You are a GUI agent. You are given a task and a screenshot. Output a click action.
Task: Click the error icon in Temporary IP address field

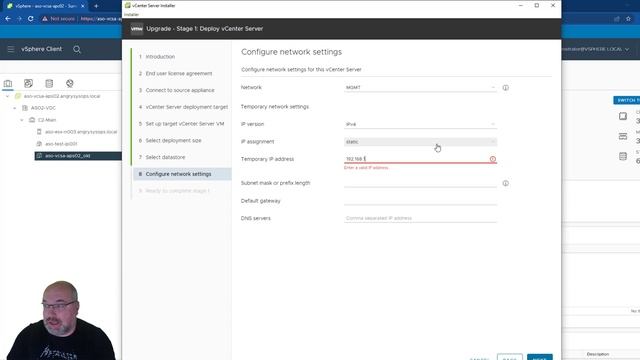pyautogui.click(x=493, y=159)
